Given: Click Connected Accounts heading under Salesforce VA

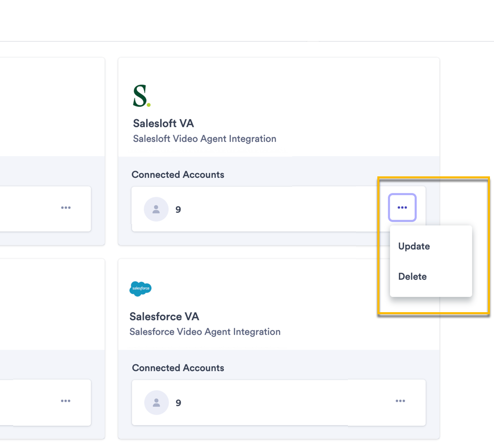Looking at the screenshot, I should [178, 368].
